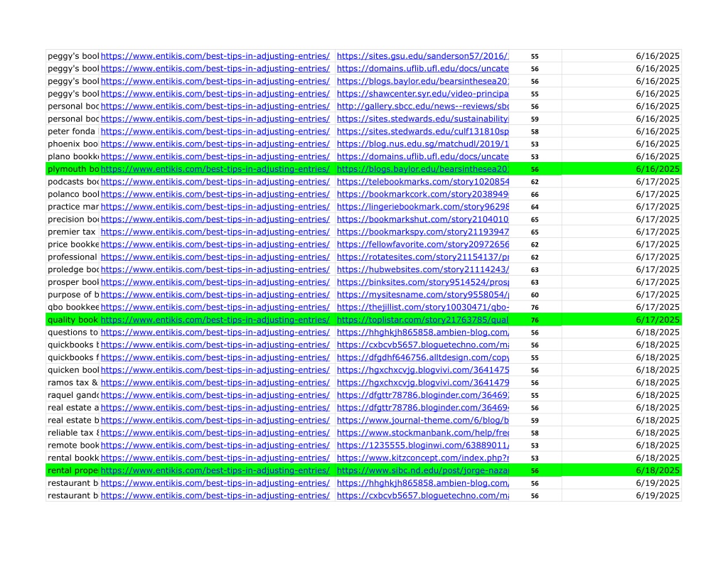Open the fellowfavorite.com story link
The width and height of the screenshot is (728, 562).
(x=422, y=244)
